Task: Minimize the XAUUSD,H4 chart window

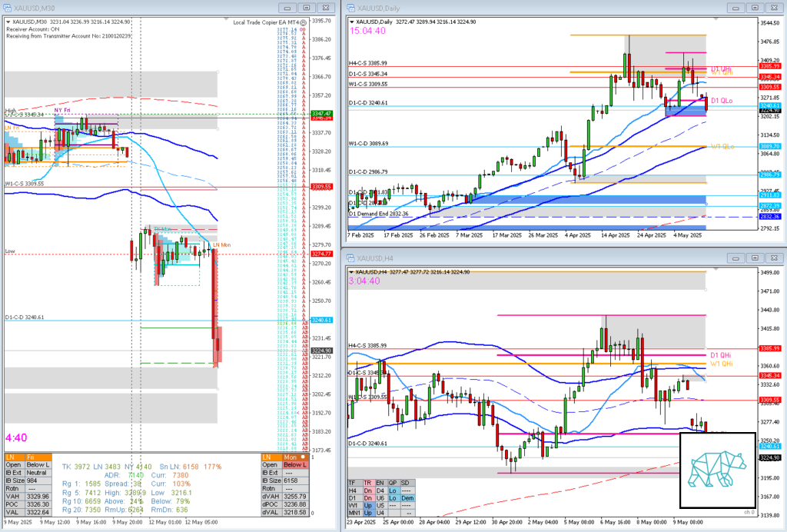Action: [736, 258]
